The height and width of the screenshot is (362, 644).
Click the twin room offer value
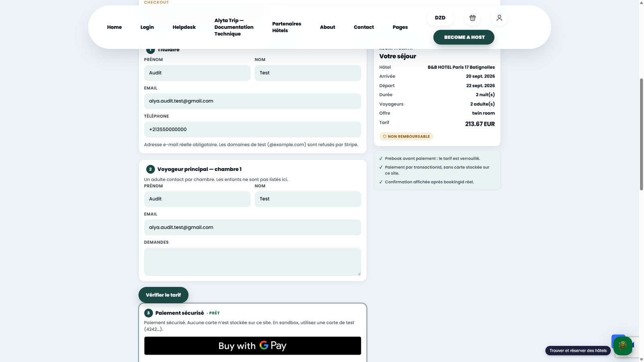483,113
